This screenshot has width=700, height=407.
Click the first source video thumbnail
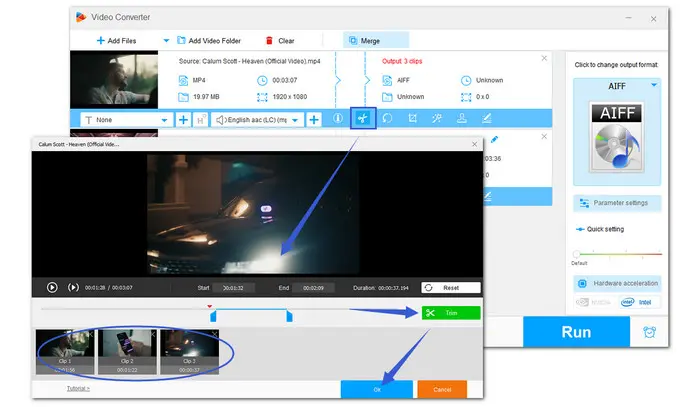(114, 79)
